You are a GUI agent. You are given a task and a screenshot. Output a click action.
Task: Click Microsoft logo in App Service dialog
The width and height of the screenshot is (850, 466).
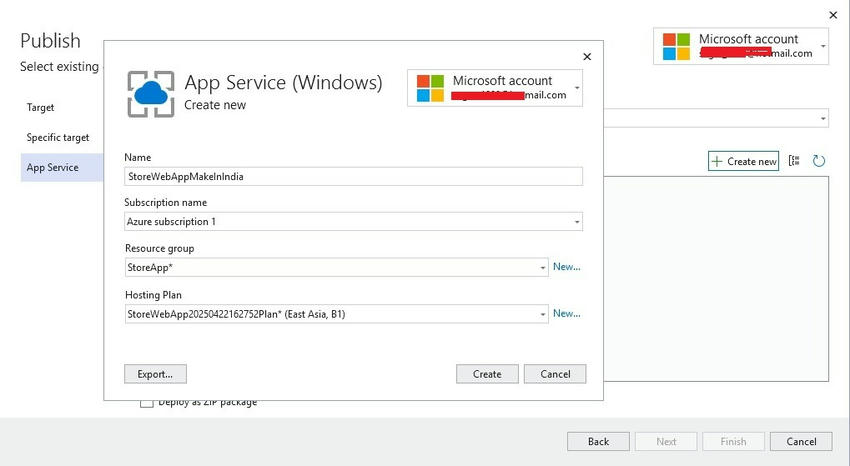(430, 88)
